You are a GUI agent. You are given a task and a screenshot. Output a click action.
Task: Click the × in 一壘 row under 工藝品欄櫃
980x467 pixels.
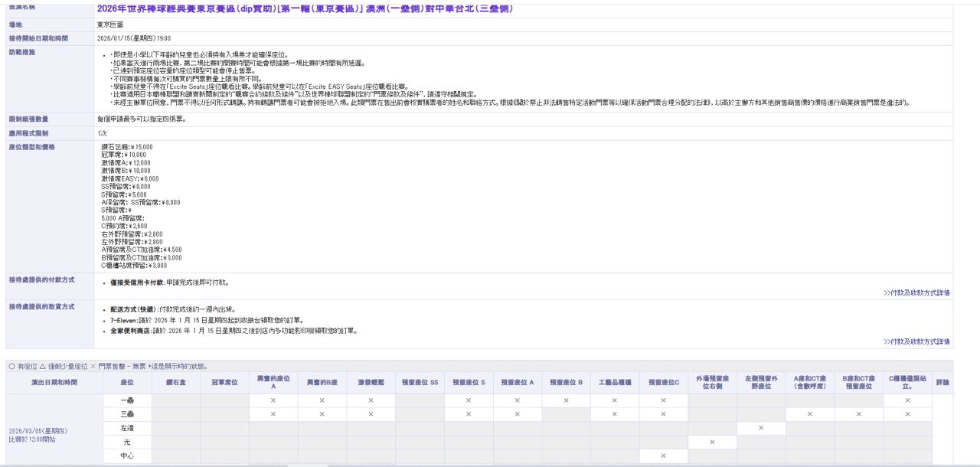(614, 400)
